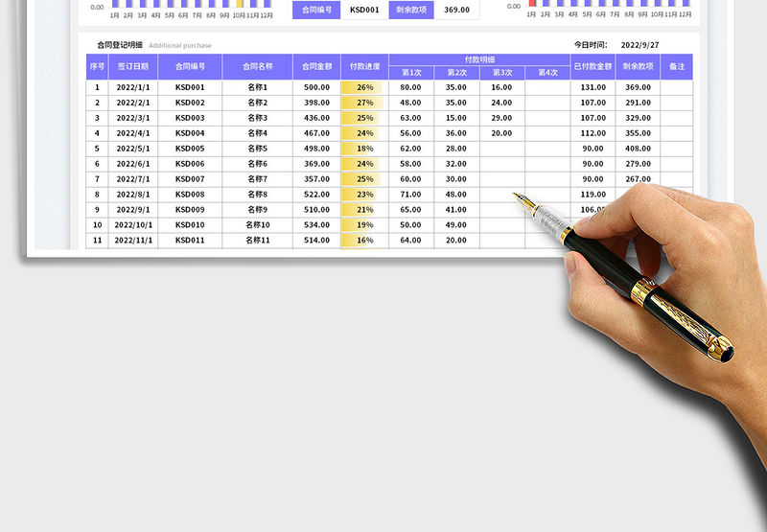767x532 pixels.
Task: Select the signing date cell 2022/7/1
Action: 133,179
